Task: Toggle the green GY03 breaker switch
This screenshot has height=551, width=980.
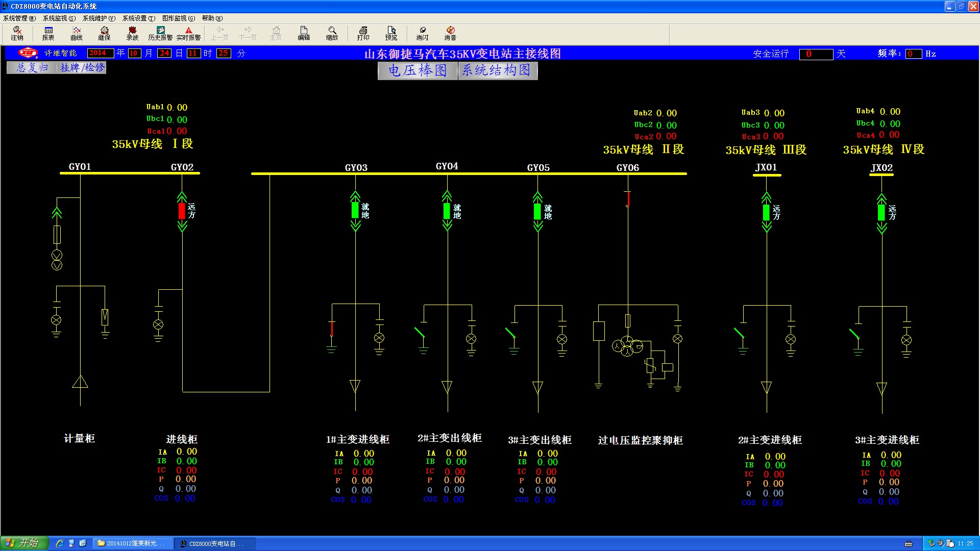Action: click(355, 210)
